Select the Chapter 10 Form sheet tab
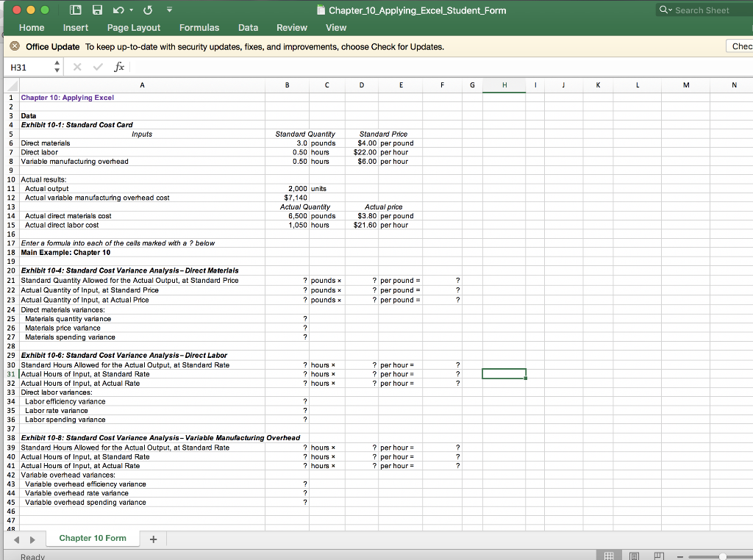This screenshot has width=753, height=560. [x=92, y=538]
